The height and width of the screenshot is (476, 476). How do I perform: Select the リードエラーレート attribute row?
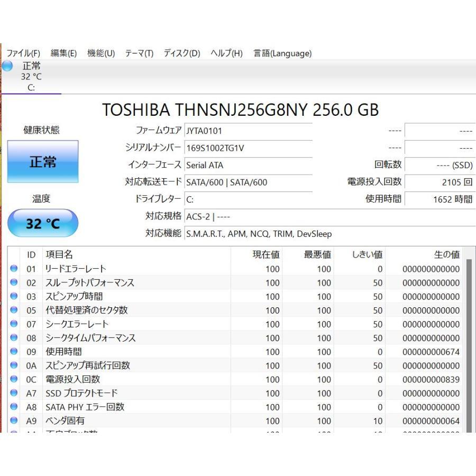pyautogui.click(x=235, y=269)
